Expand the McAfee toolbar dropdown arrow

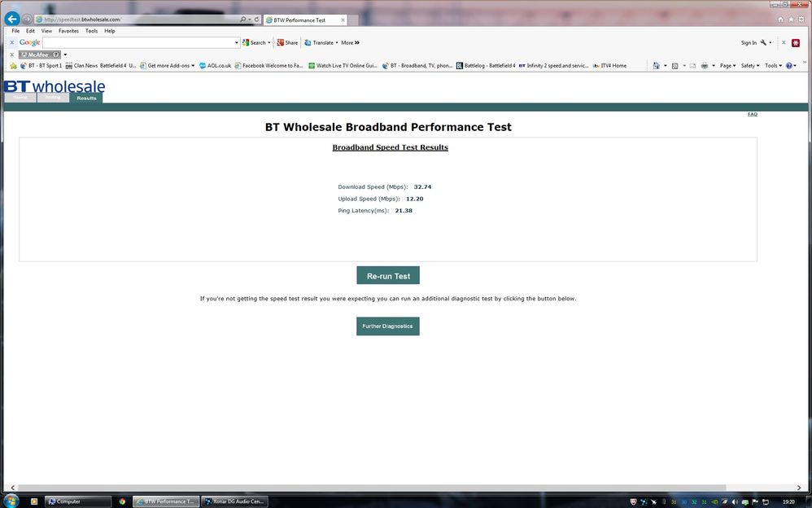pos(65,55)
